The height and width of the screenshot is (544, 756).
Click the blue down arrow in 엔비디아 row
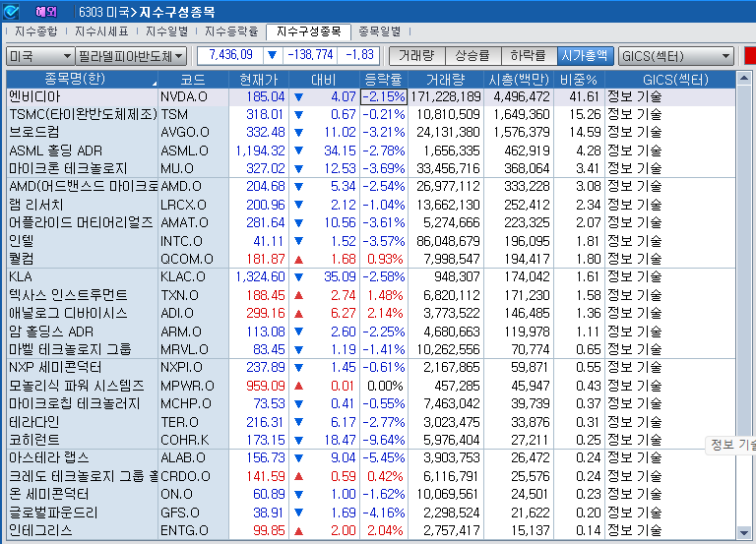[x=298, y=96]
